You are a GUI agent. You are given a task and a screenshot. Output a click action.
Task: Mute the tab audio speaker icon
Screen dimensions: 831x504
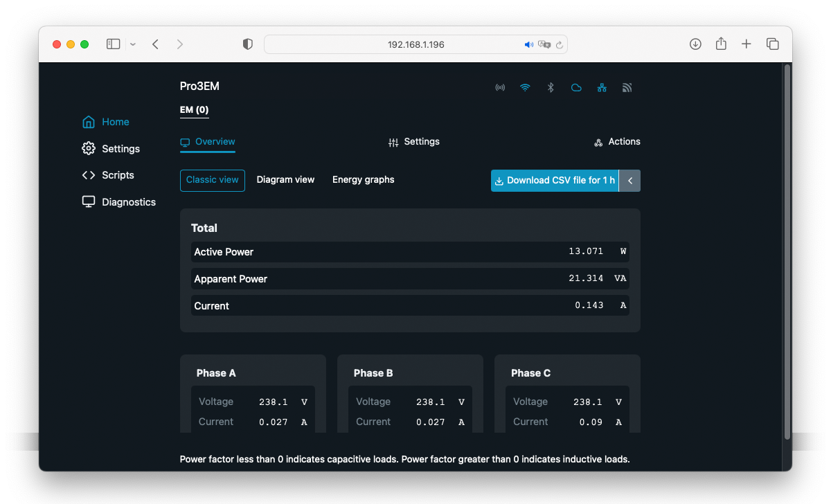[529, 44]
